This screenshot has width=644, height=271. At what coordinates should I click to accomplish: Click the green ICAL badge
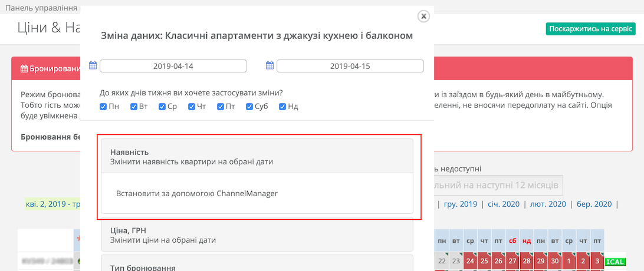615,262
